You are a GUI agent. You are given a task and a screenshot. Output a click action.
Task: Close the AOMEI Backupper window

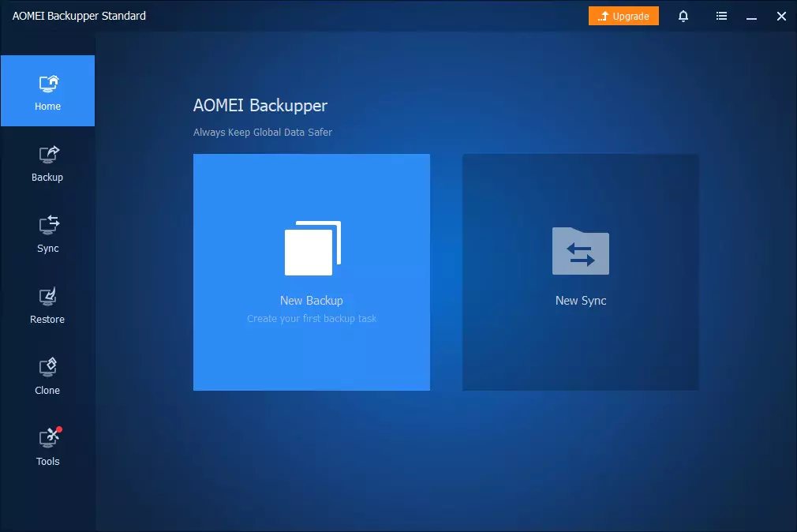pyautogui.click(x=781, y=17)
